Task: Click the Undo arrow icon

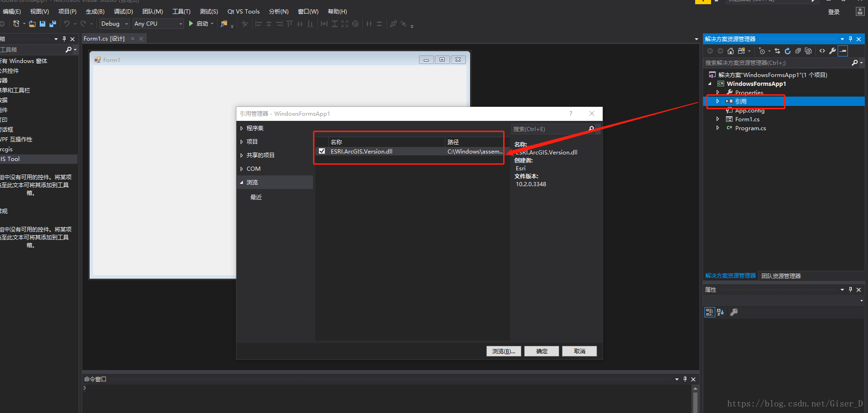Action: (x=67, y=24)
